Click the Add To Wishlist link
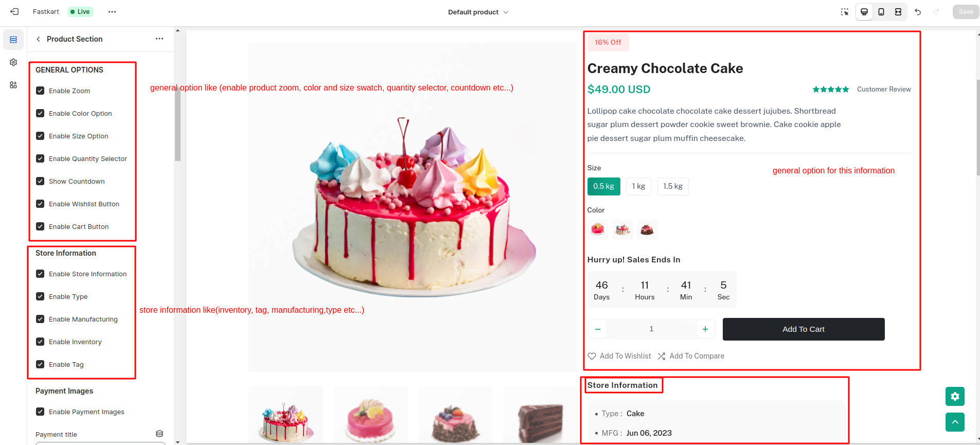Screen dimensions: 980x445 click(x=619, y=355)
